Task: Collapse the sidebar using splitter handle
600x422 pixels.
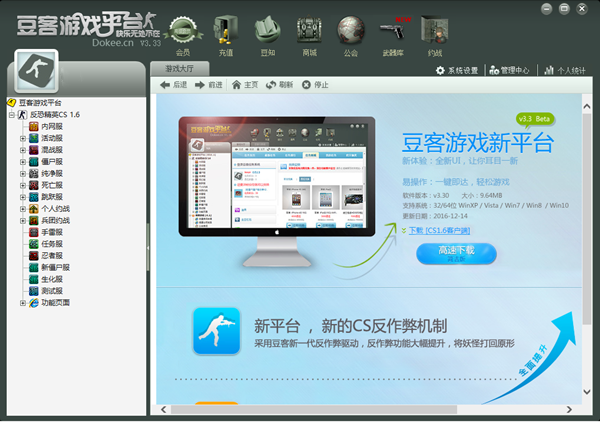Action: [x=148, y=248]
